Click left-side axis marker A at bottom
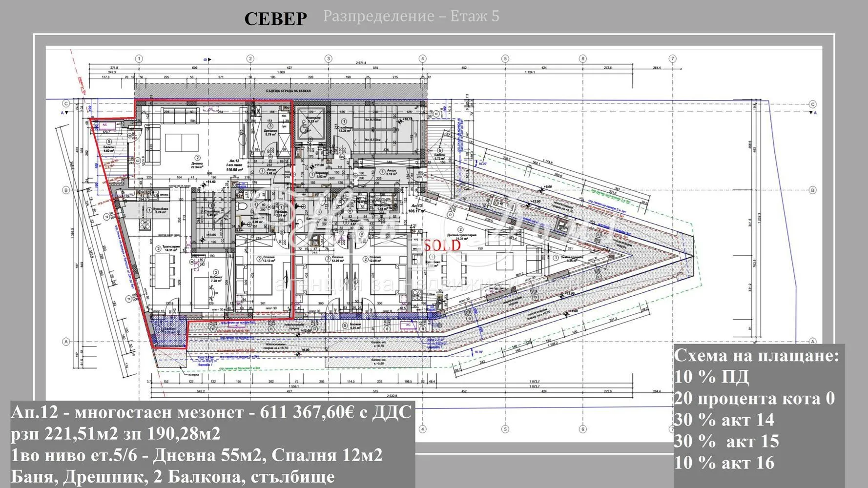This screenshot has width=868, height=488. tap(66, 342)
